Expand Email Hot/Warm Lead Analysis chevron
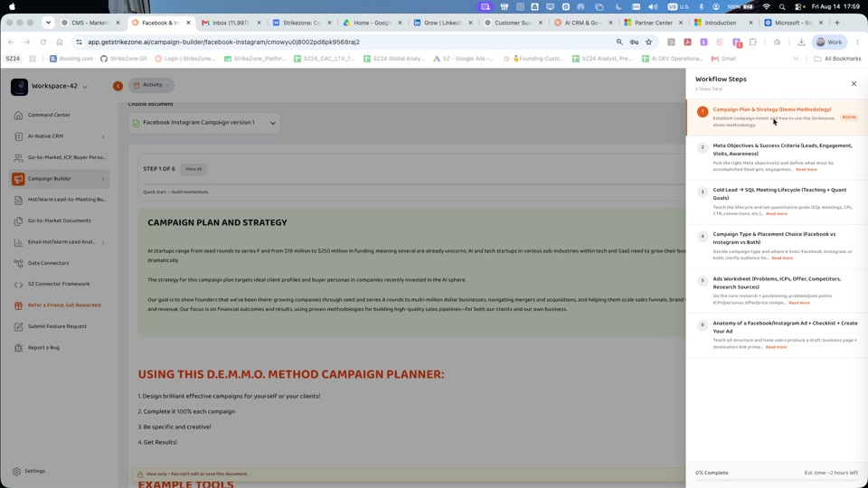 point(103,242)
